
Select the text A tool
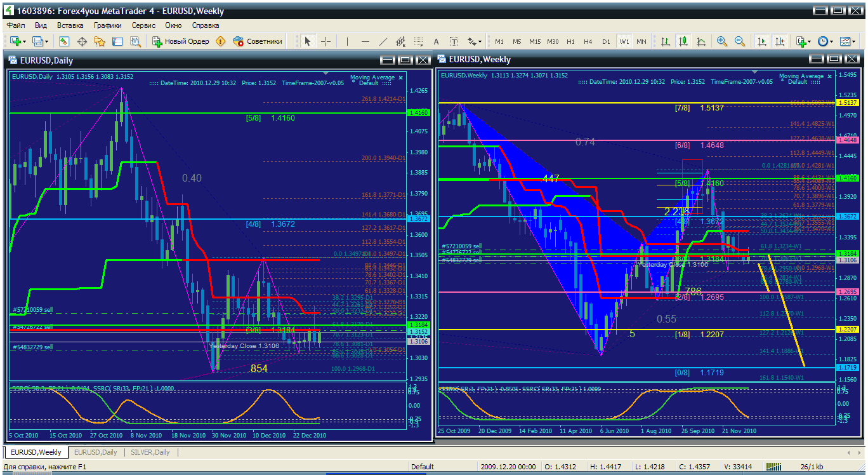point(436,41)
